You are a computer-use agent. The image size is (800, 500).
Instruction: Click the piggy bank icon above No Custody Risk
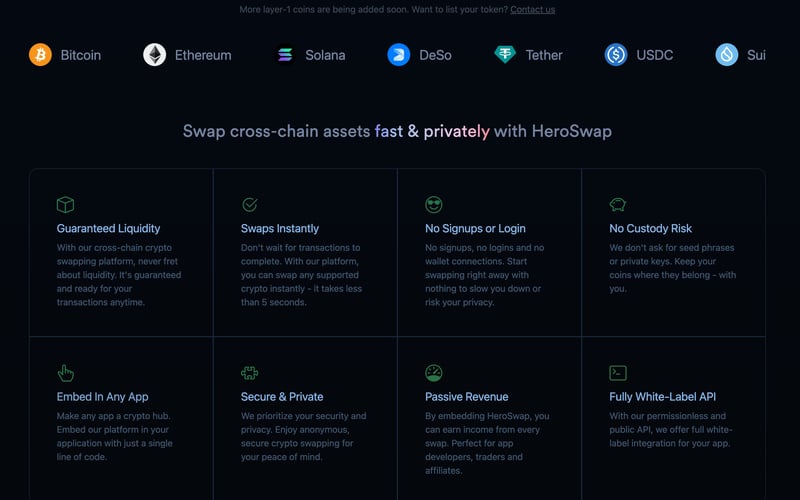(618, 205)
